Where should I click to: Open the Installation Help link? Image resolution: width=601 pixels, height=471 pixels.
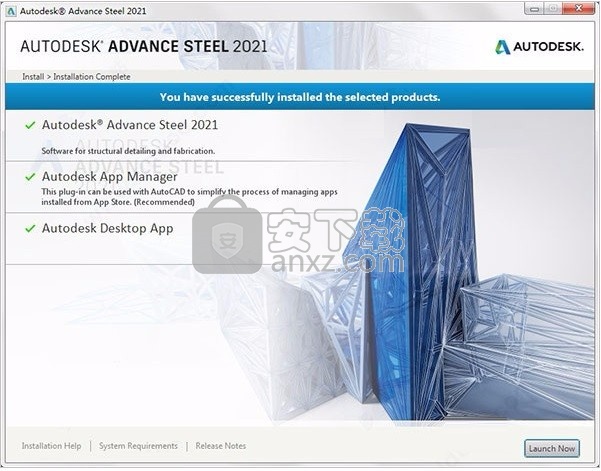pyautogui.click(x=51, y=446)
